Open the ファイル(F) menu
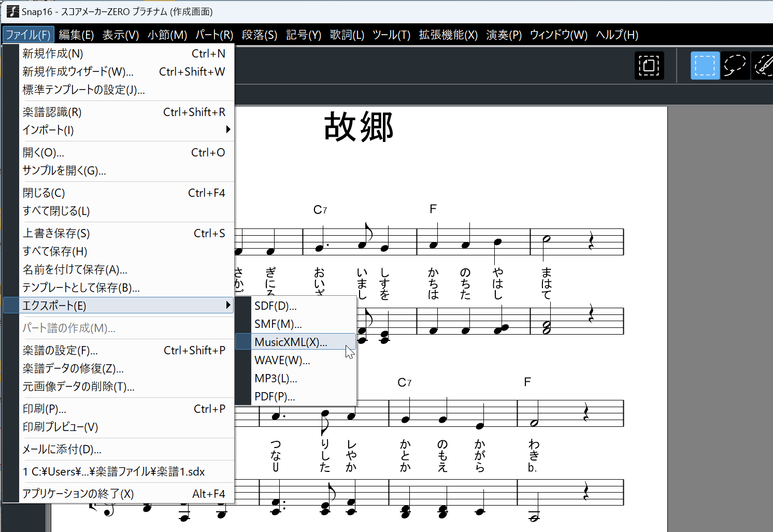 pos(28,35)
